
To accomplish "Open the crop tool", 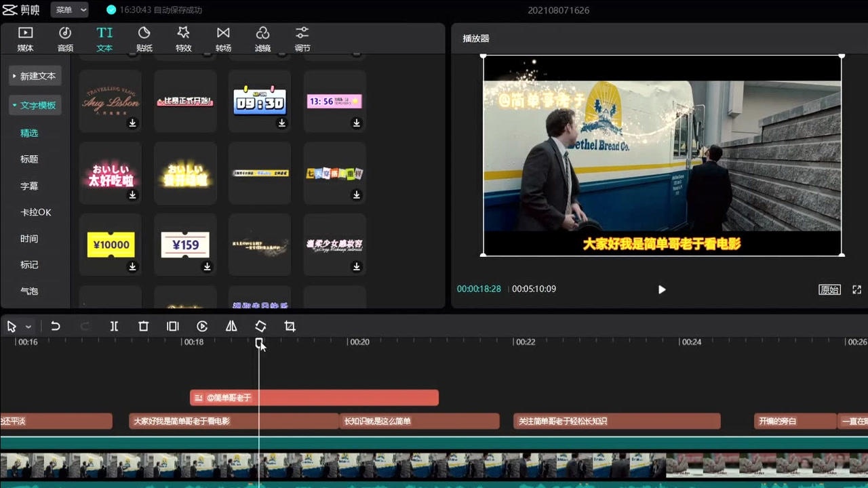I will 290,327.
